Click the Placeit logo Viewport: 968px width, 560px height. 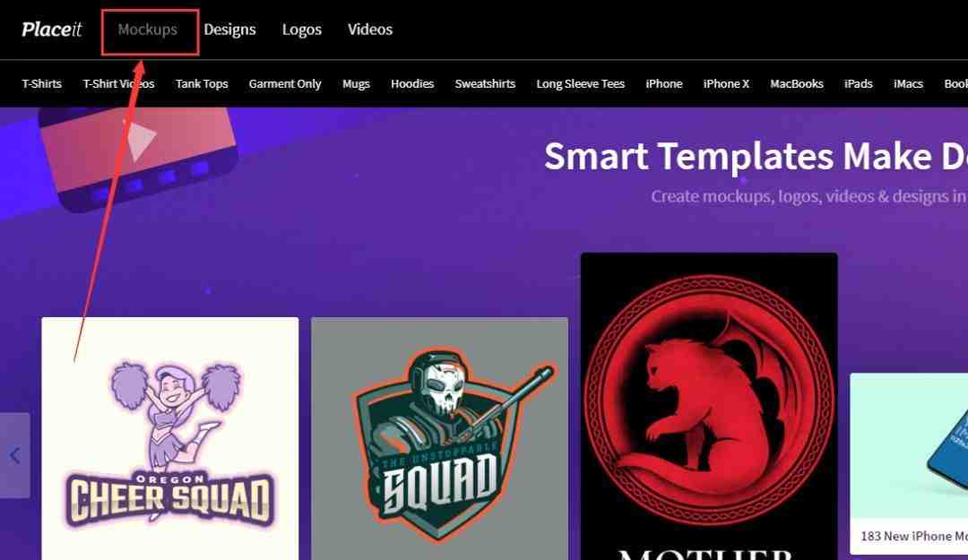pos(51,30)
